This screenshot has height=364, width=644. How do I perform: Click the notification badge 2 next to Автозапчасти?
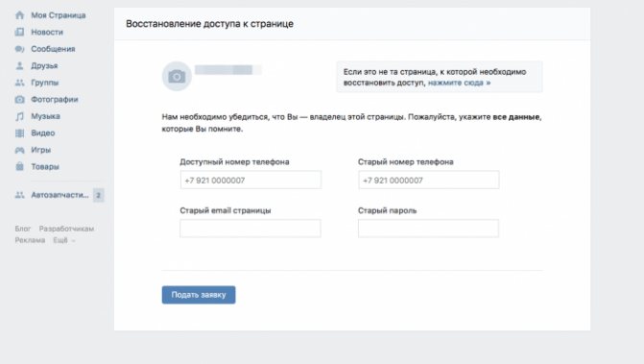click(99, 195)
